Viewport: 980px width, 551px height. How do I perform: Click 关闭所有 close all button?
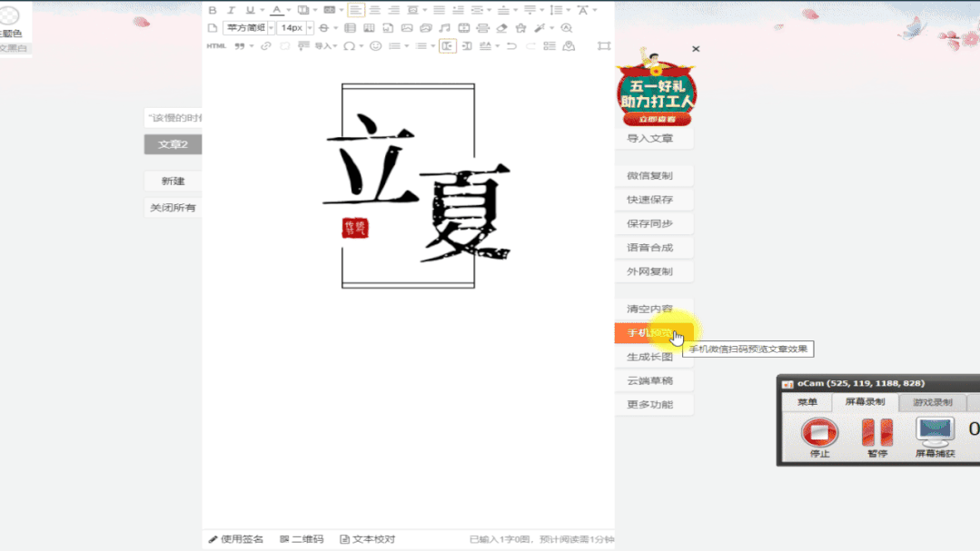point(173,207)
